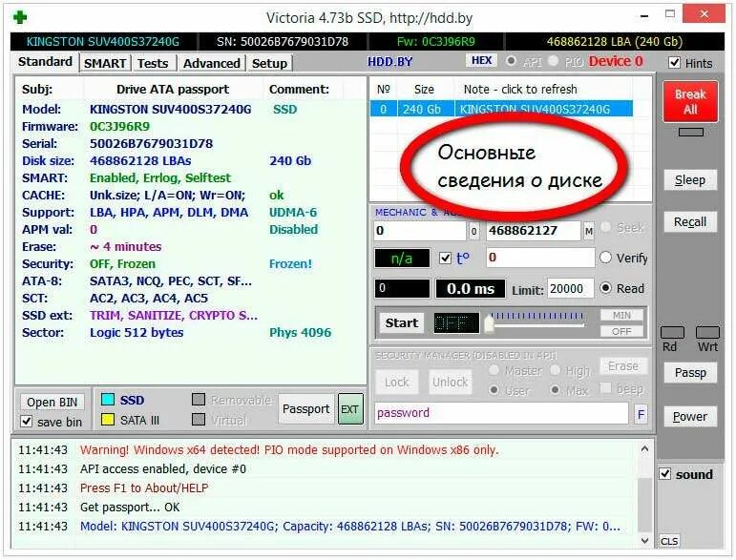This screenshot has height=560, width=736.
Task: Click the Rd indicator box
Action: (x=672, y=333)
